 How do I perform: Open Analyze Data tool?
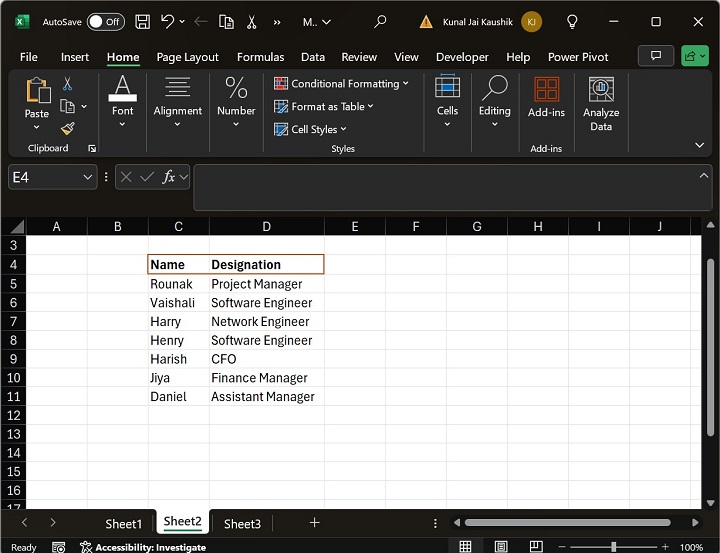point(601,105)
